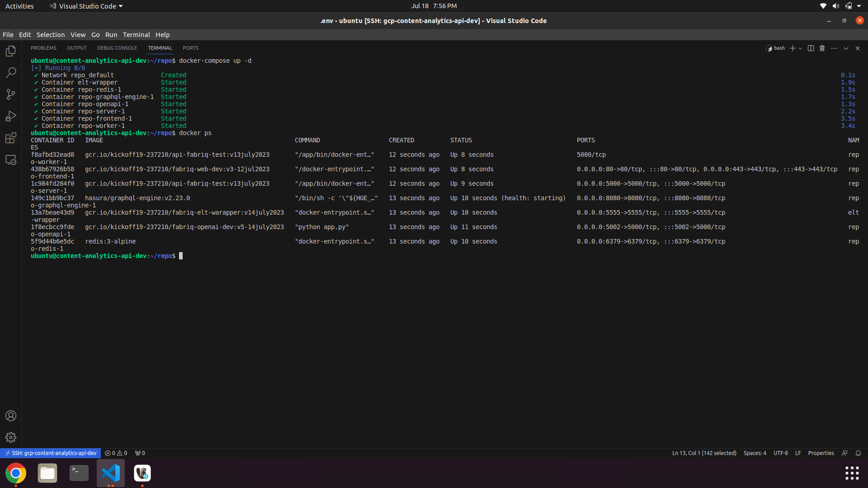868x488 pixels.
Task: Click container ID f8afbd32ead8
Action: [x=52, y=155]
